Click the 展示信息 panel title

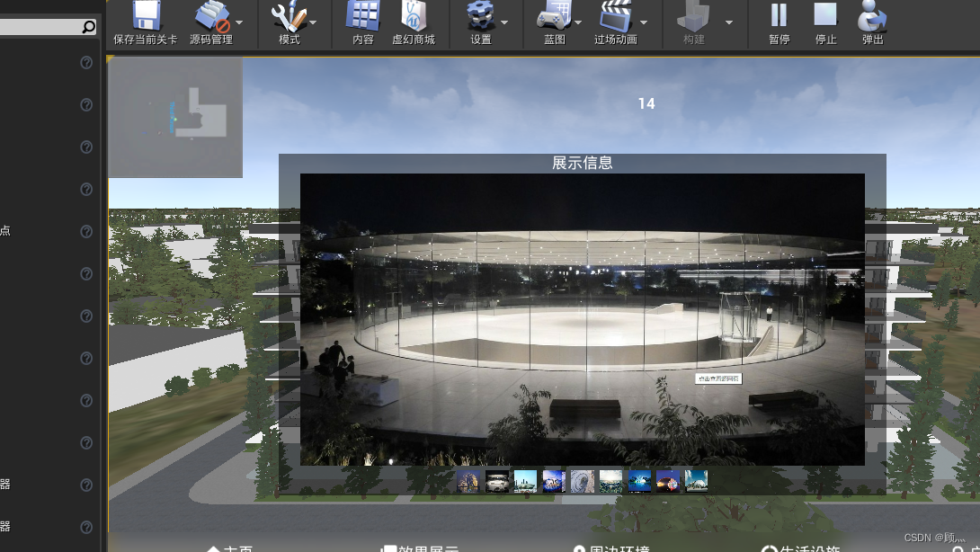(x=582, y=163)
